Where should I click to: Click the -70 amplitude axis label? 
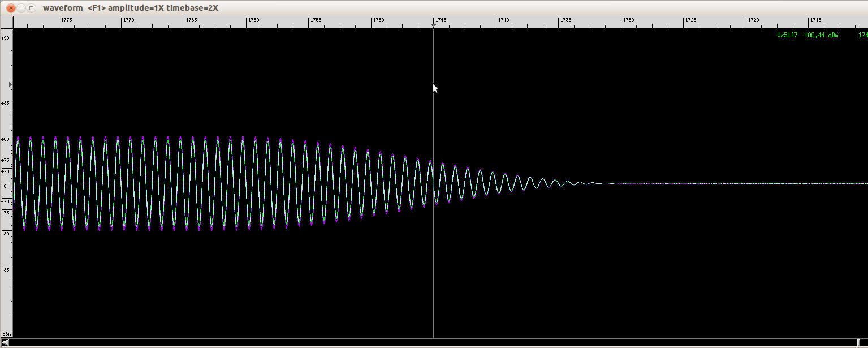[x=6, y=201]
